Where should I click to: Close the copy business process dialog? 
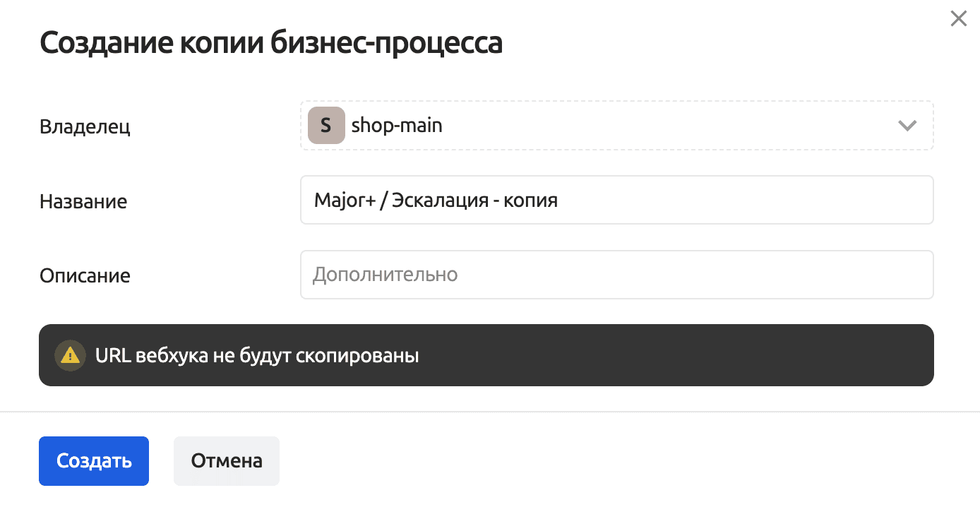958,19
